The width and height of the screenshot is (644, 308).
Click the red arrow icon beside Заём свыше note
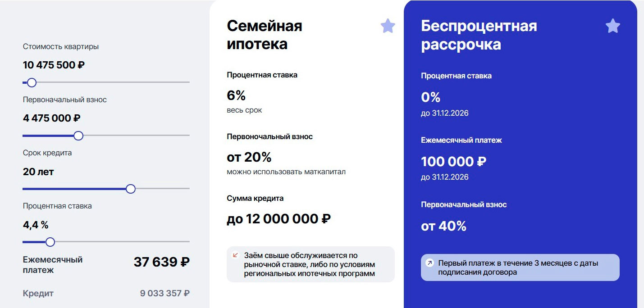pos(235,255)
